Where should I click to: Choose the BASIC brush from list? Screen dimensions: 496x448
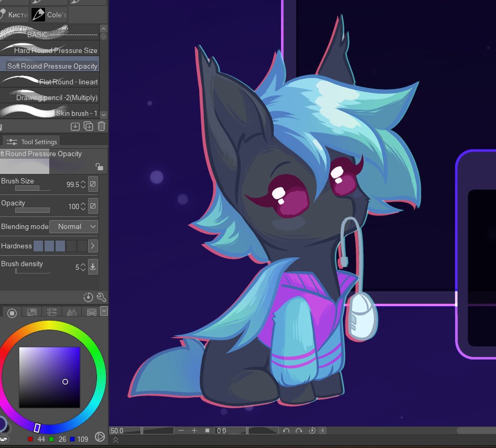(x=49, y=32)
